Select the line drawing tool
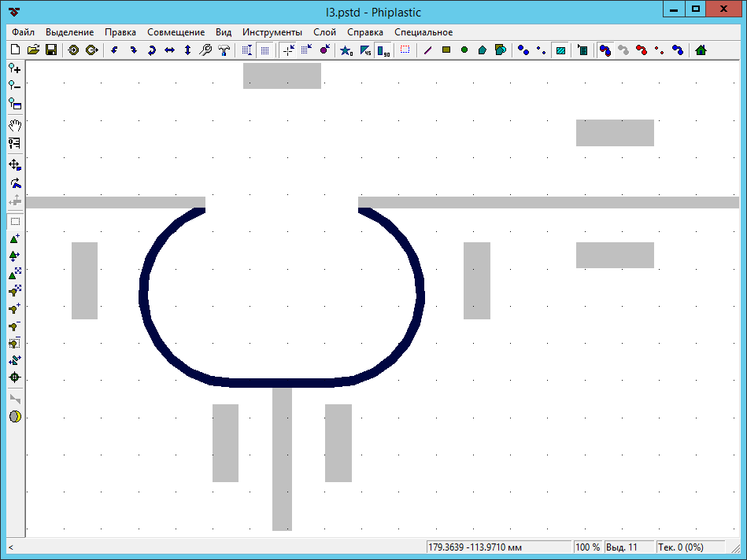Image resolution: width=747 pixels, height=560 pixels. pyautogui.click(x=427, y=50)
